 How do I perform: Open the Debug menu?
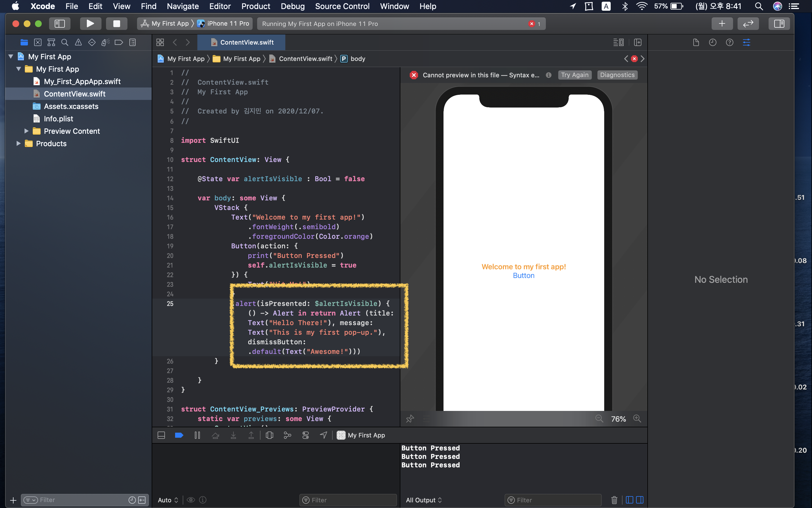293,6
